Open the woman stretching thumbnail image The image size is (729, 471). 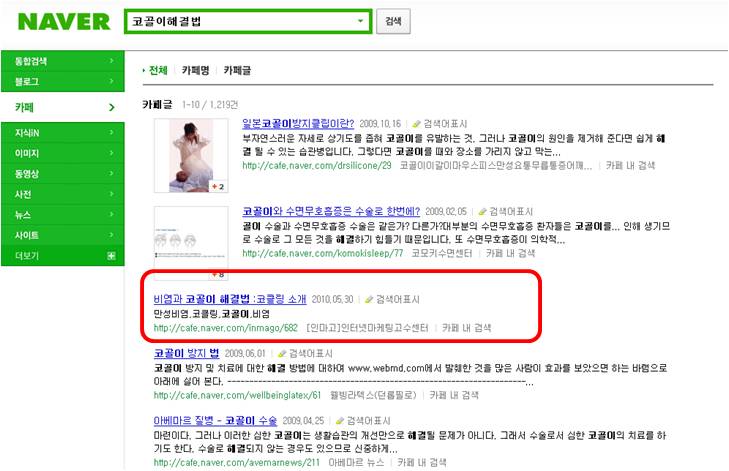[x=191, y=155]
